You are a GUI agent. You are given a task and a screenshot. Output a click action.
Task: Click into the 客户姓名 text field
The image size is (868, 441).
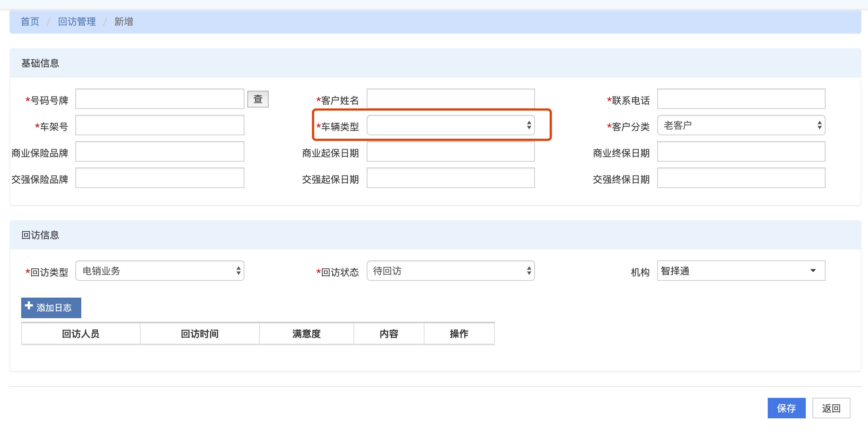pos(450,99)
